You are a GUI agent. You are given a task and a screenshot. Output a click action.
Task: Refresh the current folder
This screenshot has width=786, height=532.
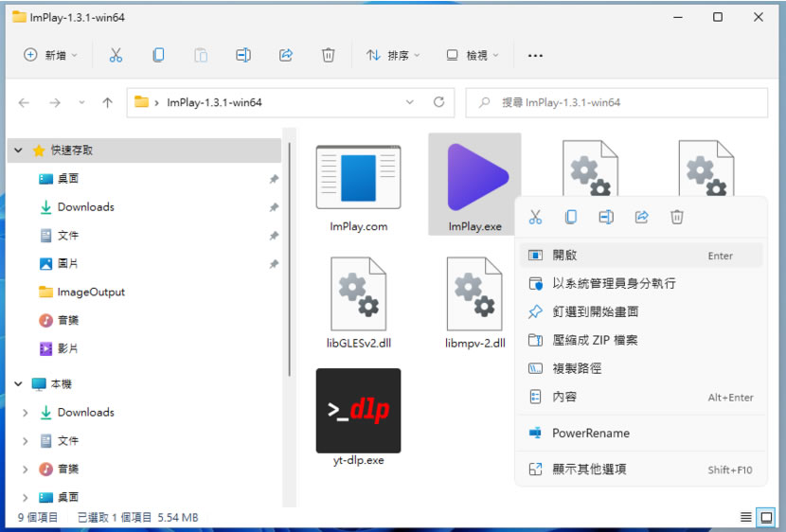(439, 102)
